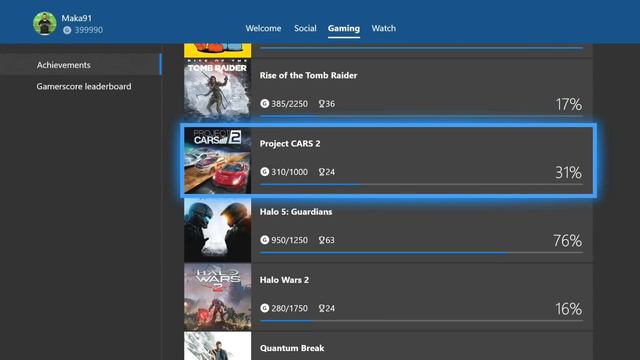Select the Gaming tab
640x360 pixels.
click(x=344, y=28)
